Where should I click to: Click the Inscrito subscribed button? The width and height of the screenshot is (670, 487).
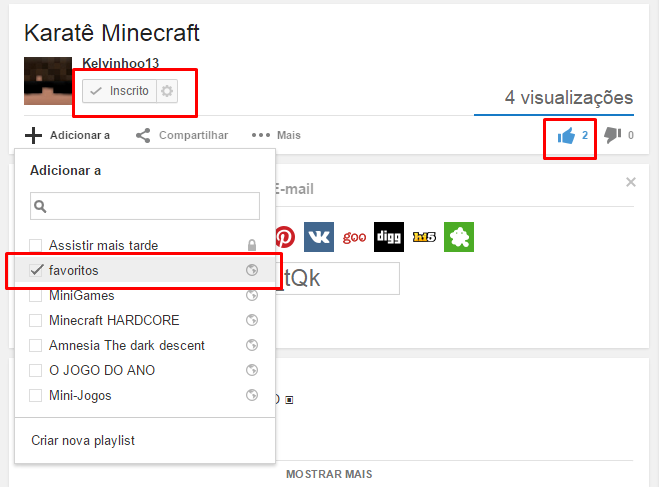point(119,91)
